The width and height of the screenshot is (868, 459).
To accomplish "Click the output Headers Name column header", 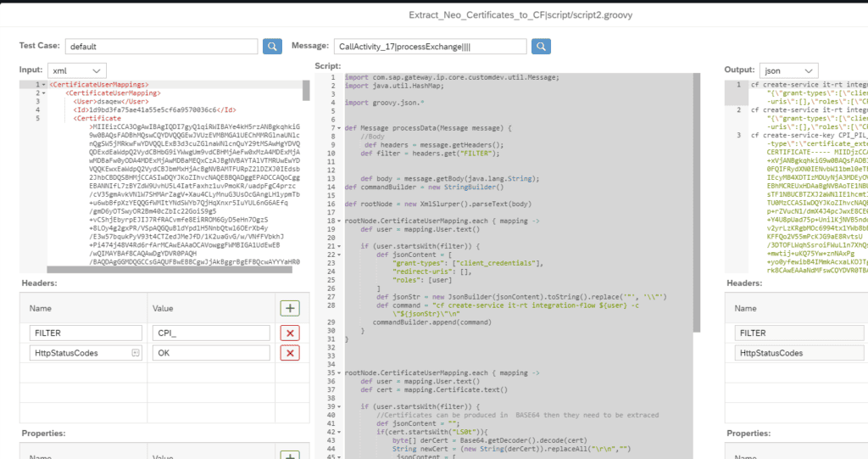I will pyautogui.click(x=746, y=308).
